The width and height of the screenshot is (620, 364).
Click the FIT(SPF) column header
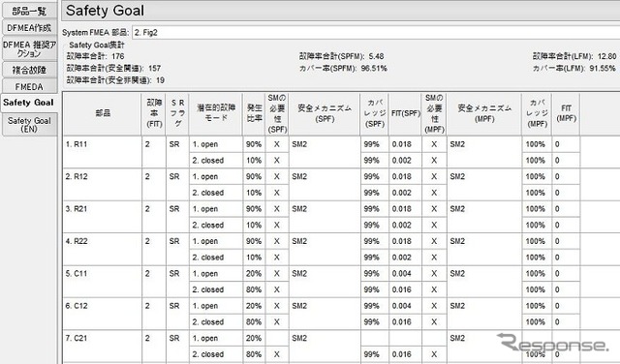tap(405, 113)
